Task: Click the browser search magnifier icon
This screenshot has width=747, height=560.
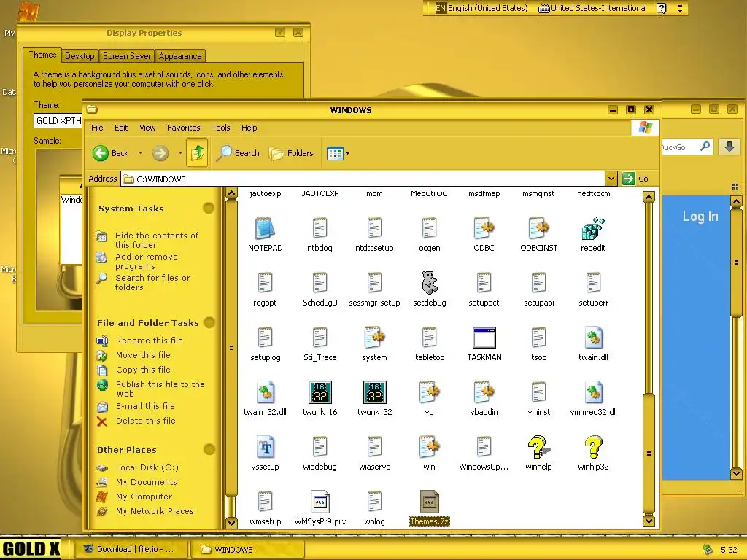Action: click(x=705, y=146)
